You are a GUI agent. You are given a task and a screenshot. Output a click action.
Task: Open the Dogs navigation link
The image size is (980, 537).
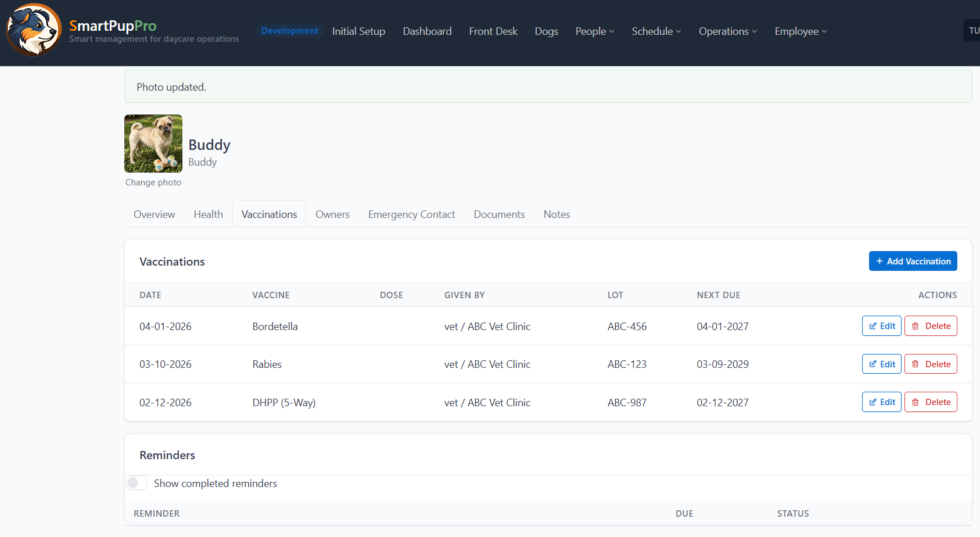coord(546,31)
